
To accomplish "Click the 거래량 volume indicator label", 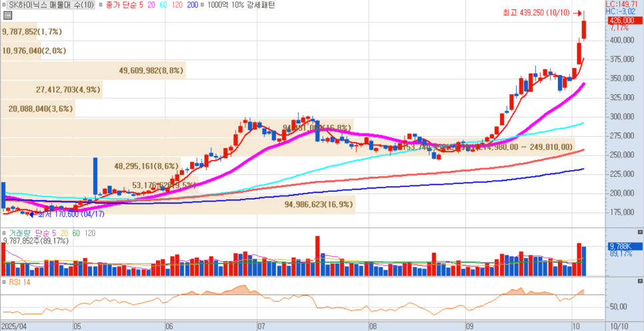I will point(20,233).
